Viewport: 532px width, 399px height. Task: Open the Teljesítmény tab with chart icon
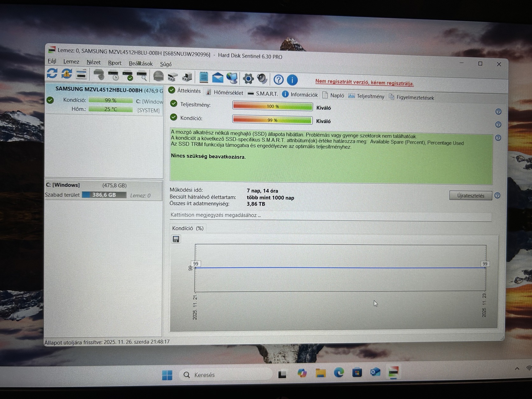[366, 96]
